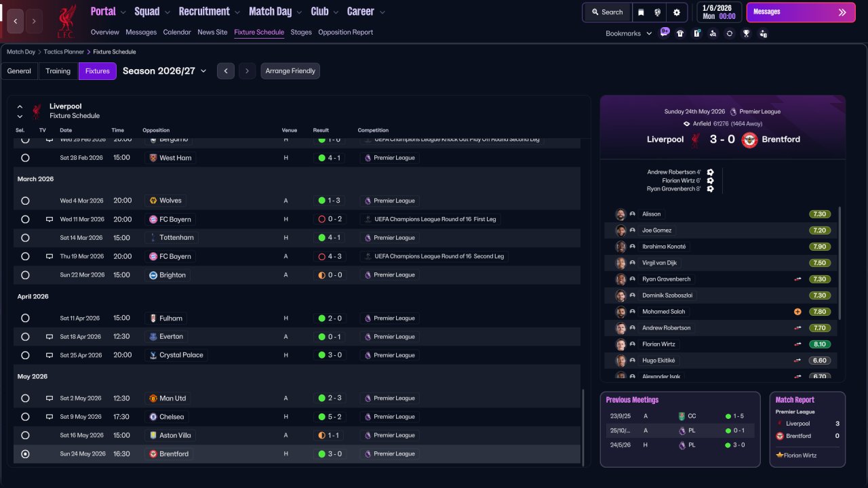This screenshot has height=488, width=868.
Task: Click the player ratings list scrollbar
Action: pos(840,263)
